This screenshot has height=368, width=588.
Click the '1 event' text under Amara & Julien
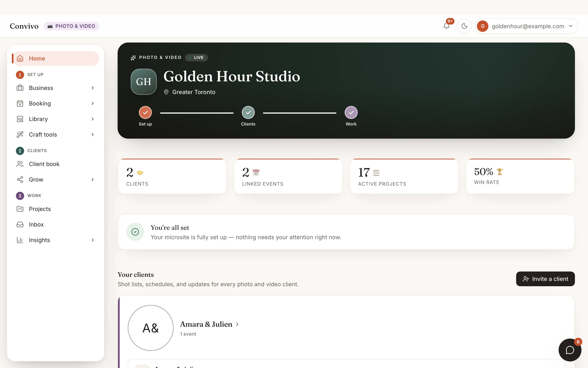[x=188, y=334]
